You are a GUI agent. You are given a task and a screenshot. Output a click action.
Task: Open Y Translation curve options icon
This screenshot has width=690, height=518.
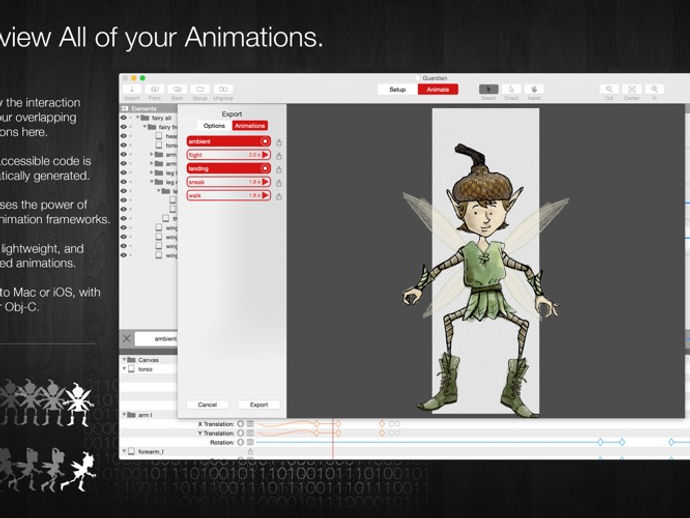pyautogui.click(x=250, y=433)
